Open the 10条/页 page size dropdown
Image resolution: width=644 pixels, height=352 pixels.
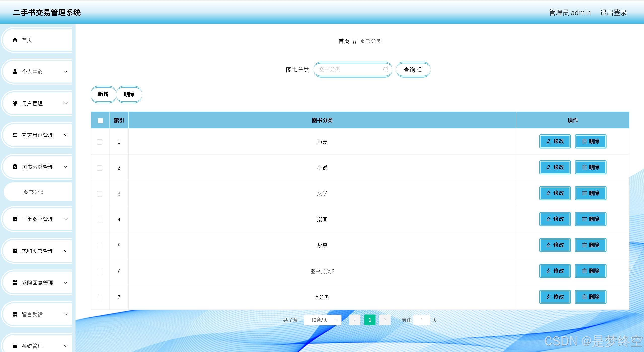point(323,320)
